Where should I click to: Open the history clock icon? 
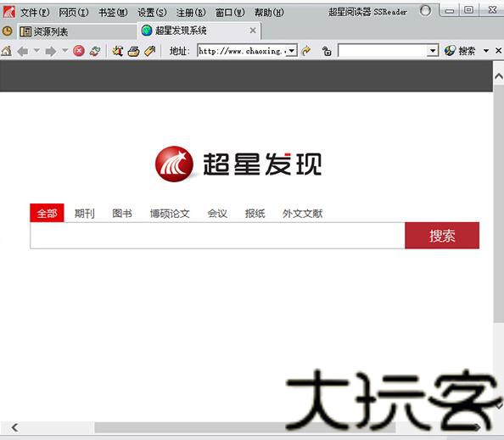point(7,31)
